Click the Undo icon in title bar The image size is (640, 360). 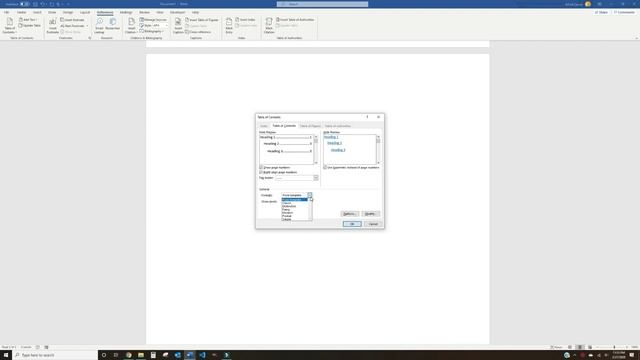43,4
